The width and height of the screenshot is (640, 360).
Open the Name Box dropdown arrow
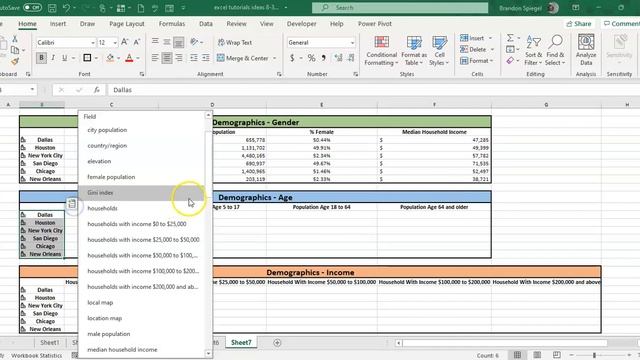(32, 90)
